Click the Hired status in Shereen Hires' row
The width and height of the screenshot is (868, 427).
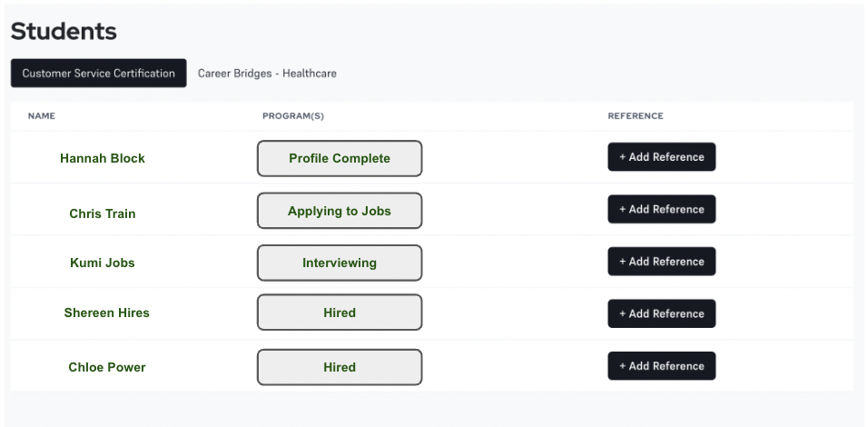point(340,313)
